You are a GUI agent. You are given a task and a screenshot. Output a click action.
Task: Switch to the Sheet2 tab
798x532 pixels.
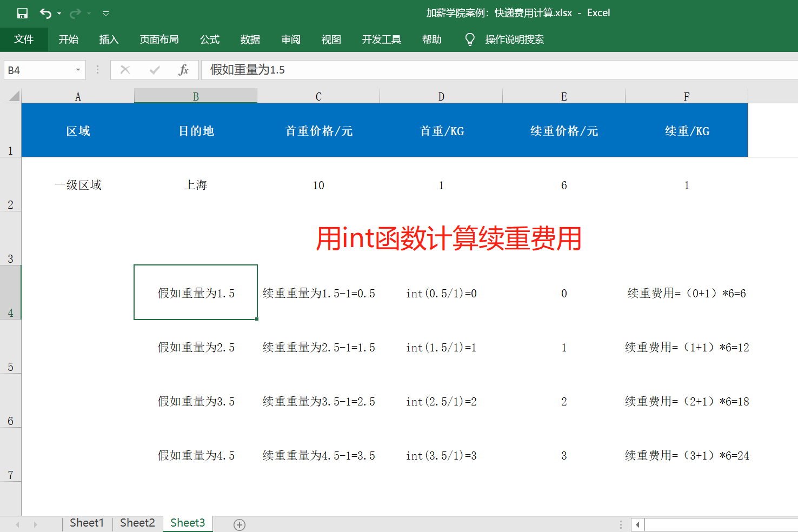(x=137, y=523)
